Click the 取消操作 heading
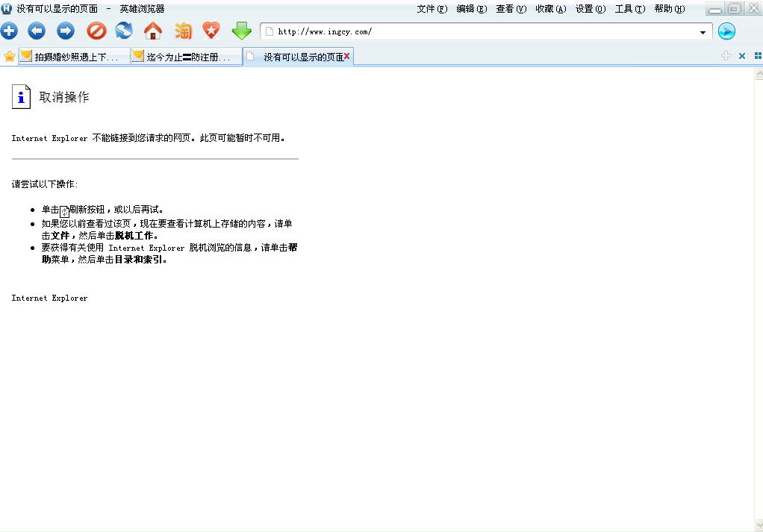 coord(63,97)
